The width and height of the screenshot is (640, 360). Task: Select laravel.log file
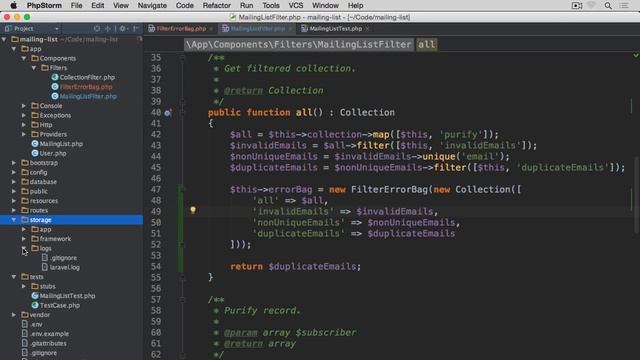64,267
